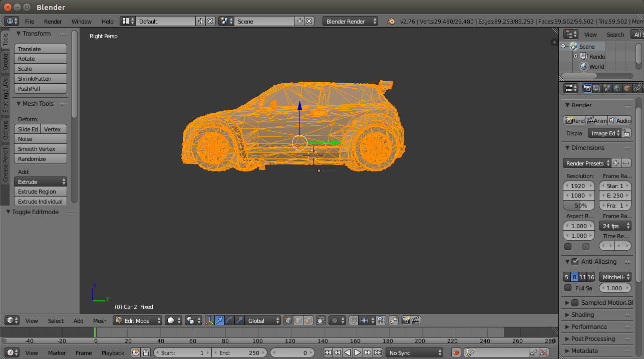Toggle the Anti-Aliasing checkbox
644x359 pixels.
coord(575,262)
